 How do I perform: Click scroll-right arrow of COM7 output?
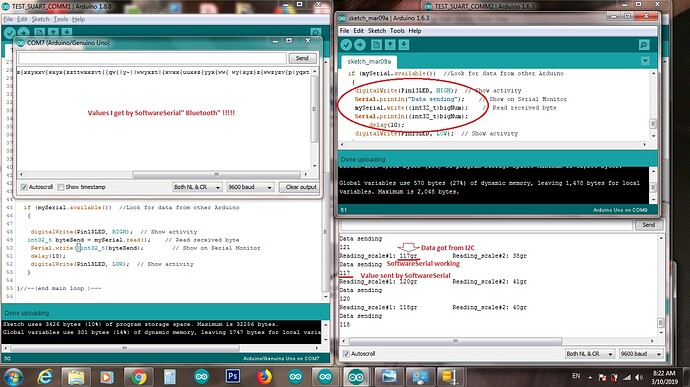coord(306,174)
